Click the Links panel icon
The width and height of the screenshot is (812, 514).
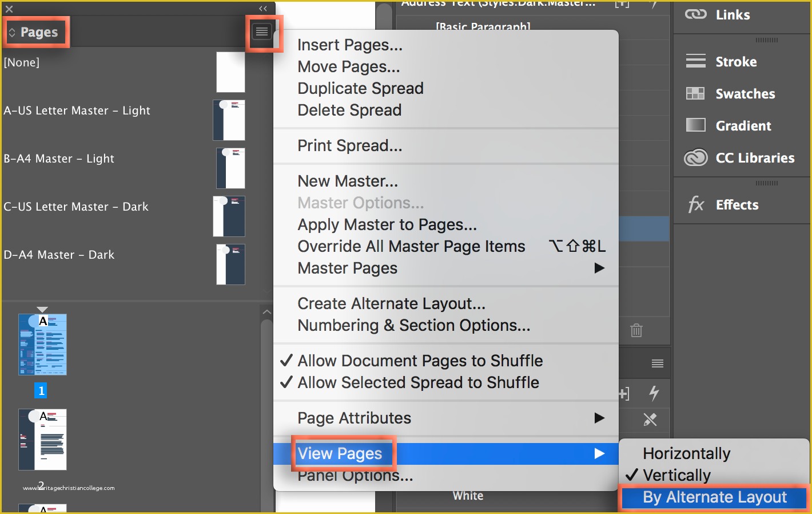695,15
